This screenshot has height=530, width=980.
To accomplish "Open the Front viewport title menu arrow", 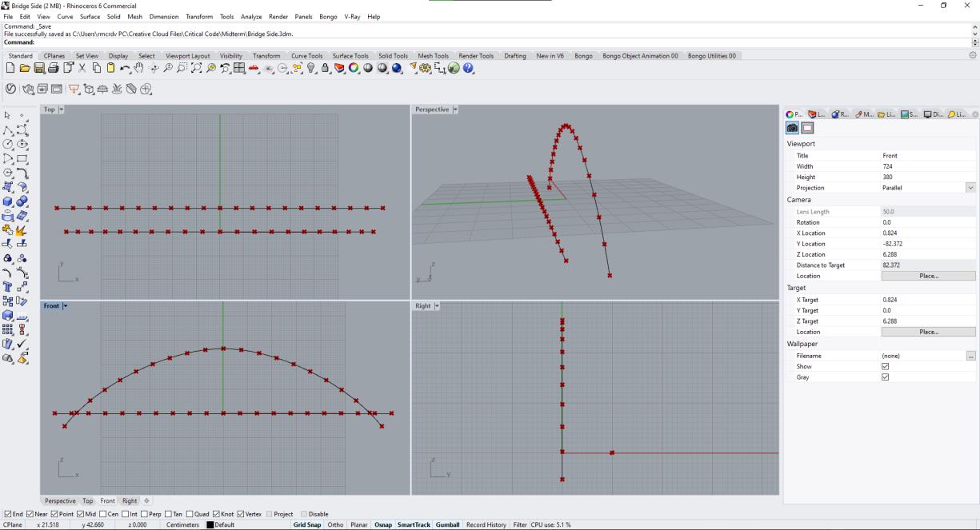I will 66,306.
